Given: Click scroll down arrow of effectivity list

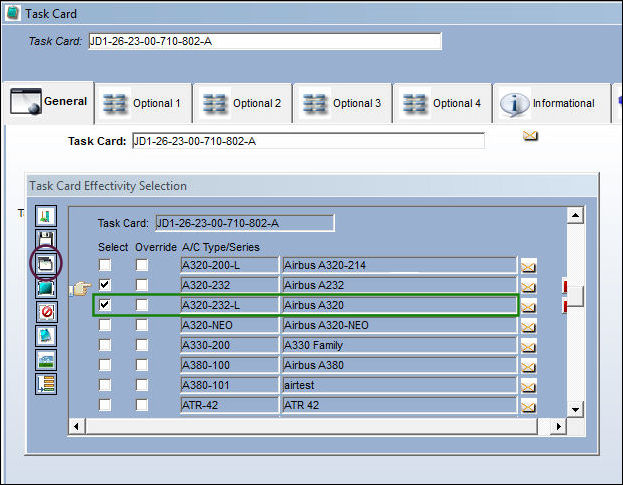Looking at the screenshot, I should (575, 410).
